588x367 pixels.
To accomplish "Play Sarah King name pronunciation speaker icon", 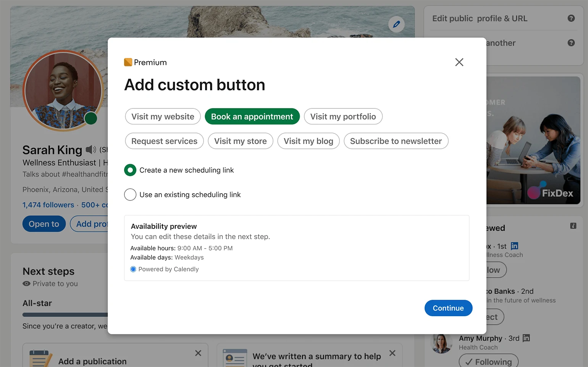I will click(91, 149).
